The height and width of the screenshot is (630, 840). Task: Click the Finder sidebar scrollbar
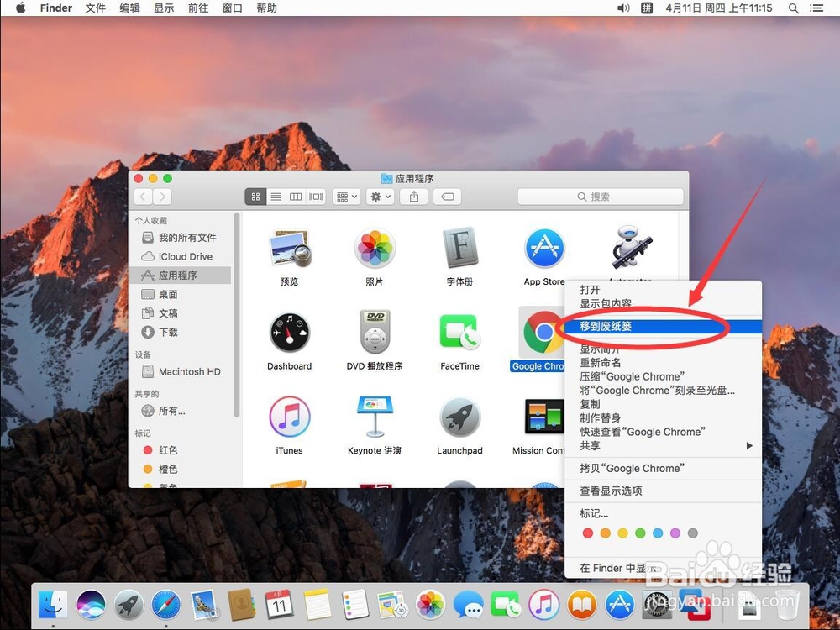click(236, 315)
